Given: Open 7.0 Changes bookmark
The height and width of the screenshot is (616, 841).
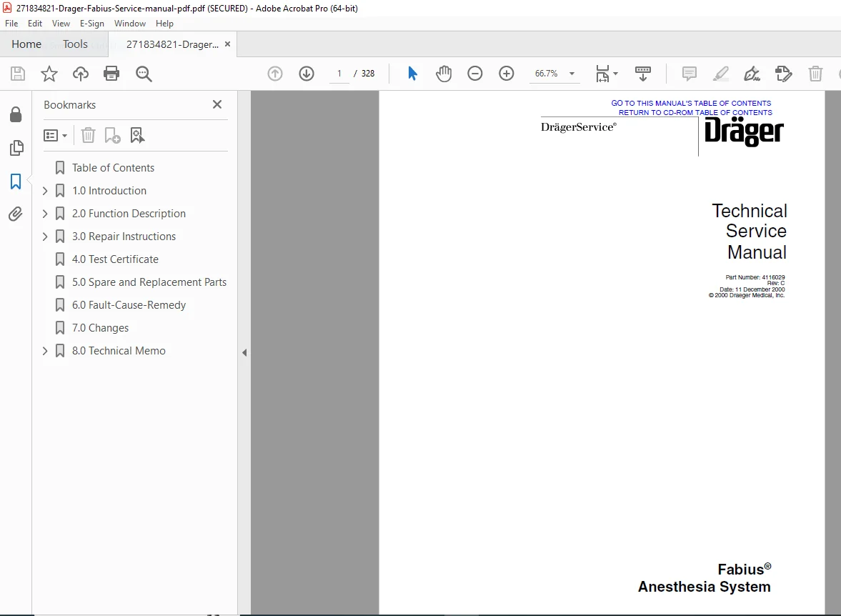Looking at the screenshot, I should 100,328.
